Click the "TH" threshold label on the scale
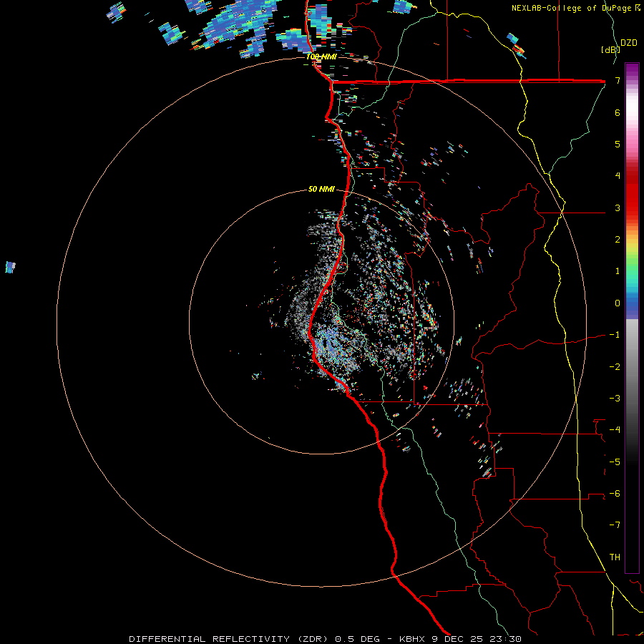The width and height of the screenshot is (644, 644). click(615, 557)
